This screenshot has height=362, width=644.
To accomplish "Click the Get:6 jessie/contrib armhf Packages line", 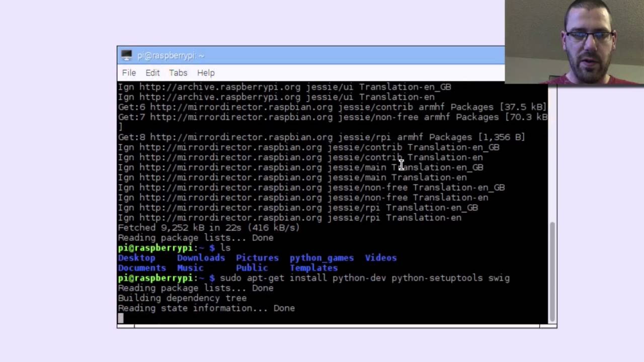I will [332, 107].
